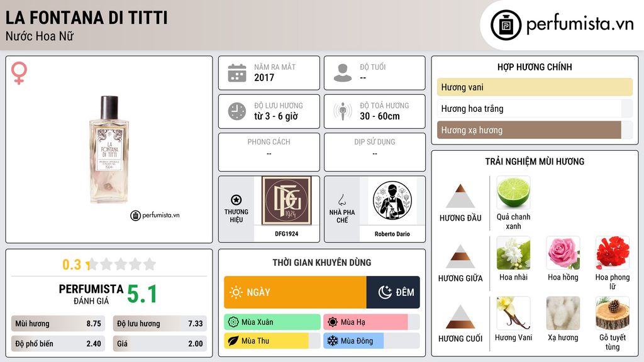Click the Dịp sử dụng occasion box

(375, 152)
